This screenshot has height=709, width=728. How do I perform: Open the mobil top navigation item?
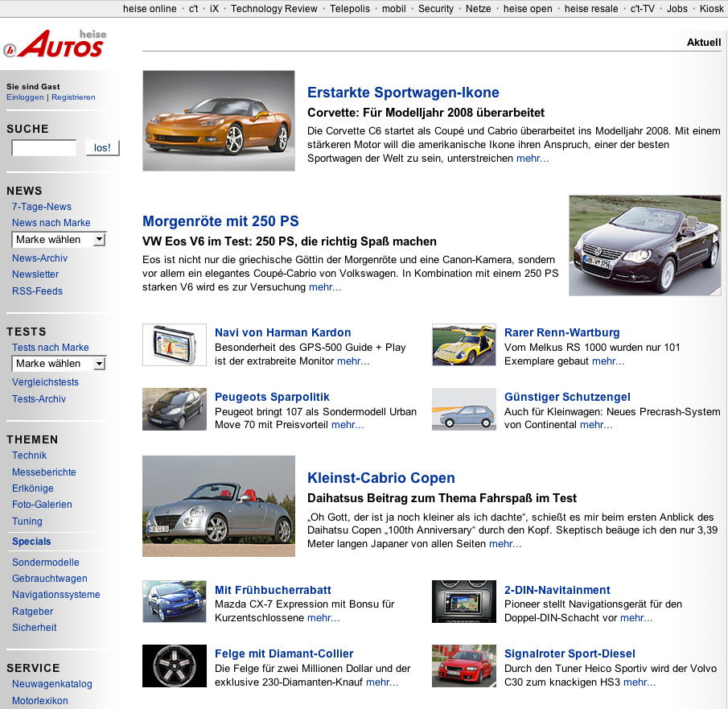(393, 8)
